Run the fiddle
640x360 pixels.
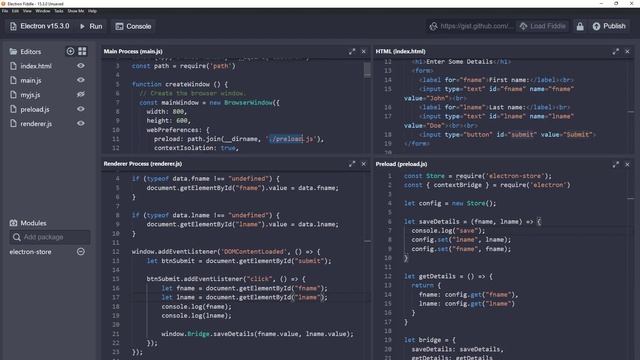[91, 26]
